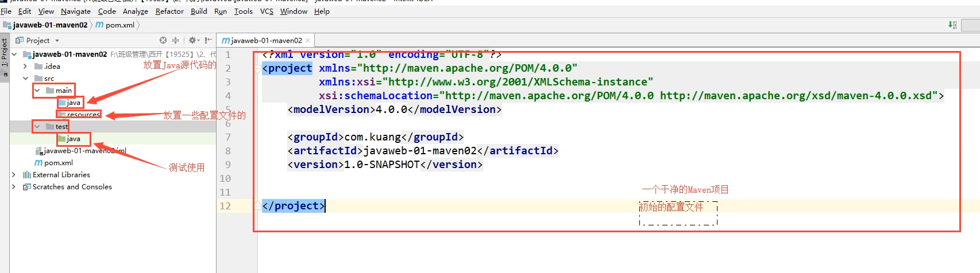This screenshot has width=980, height=273.
Task: Open the Window menu
Action: 294,11
